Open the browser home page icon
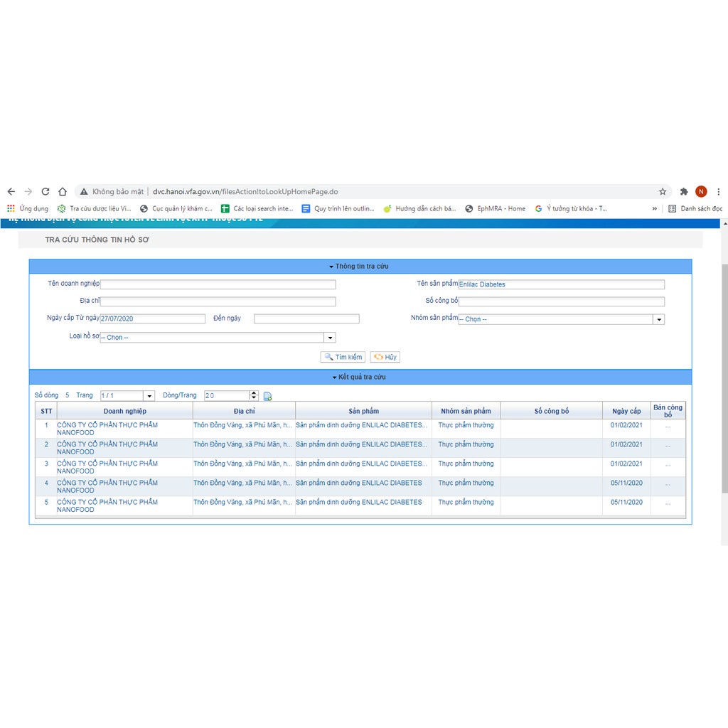 click(63, 191)
